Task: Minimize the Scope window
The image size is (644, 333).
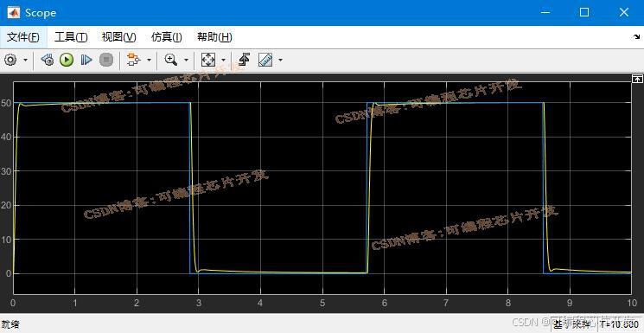Action: point(545,12)
